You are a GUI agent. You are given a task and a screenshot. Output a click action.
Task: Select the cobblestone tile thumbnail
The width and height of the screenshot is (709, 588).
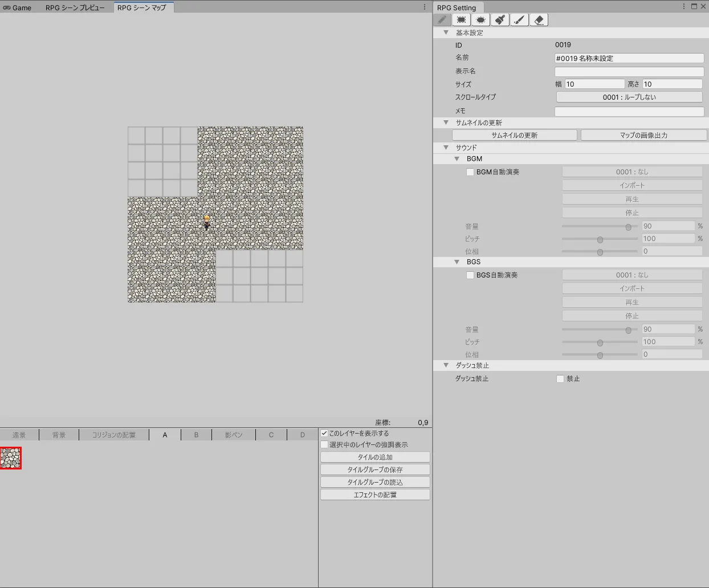pos(11,458)
